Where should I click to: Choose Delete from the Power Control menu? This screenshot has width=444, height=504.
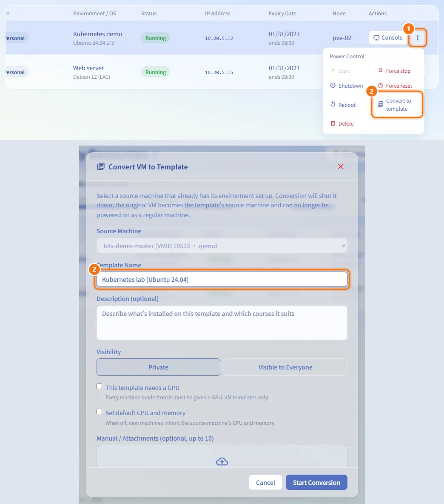pyautogui.click(x=342, y=124)
